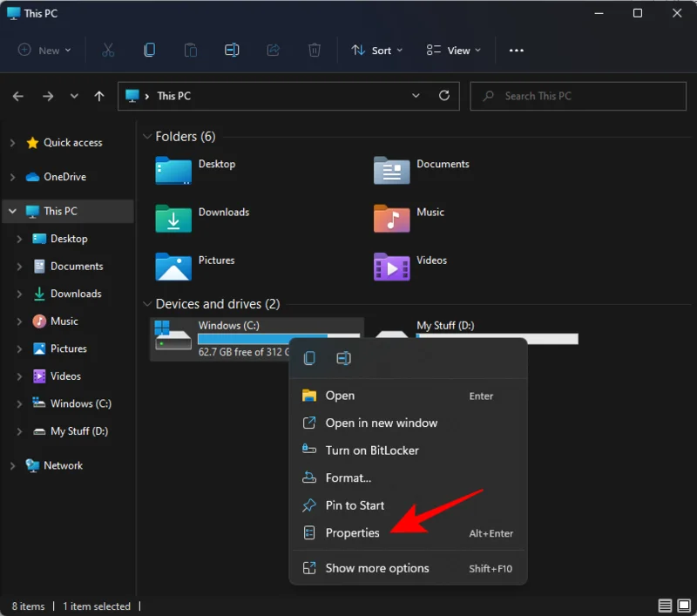Open the See more ellipsis toolbar icon
This screenshot has height=616, width=697.
pyautogui.click(x=516, y=51)
